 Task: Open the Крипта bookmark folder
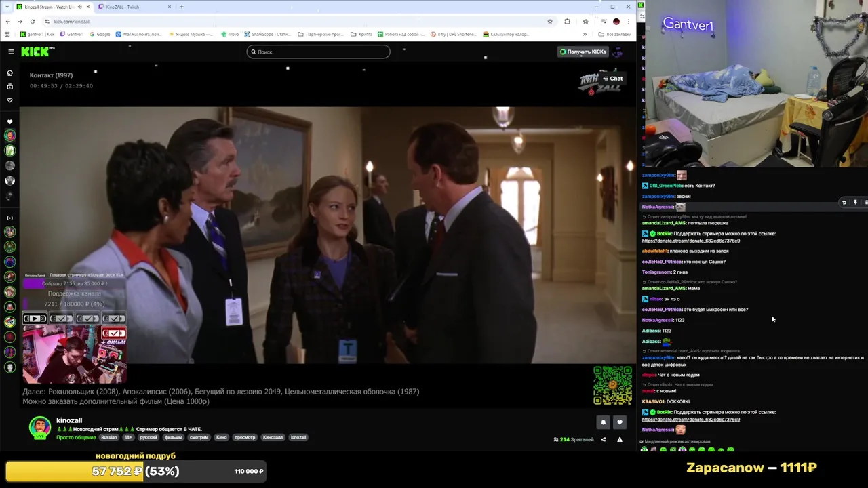tap(362, 34)
